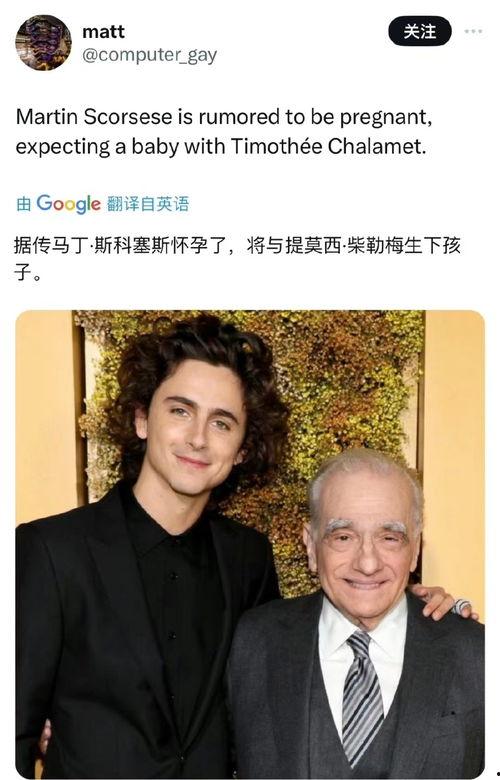Open matt's profile avatar picture
The height and width of the screenshot is (780, 500).
tap(43, 42)
